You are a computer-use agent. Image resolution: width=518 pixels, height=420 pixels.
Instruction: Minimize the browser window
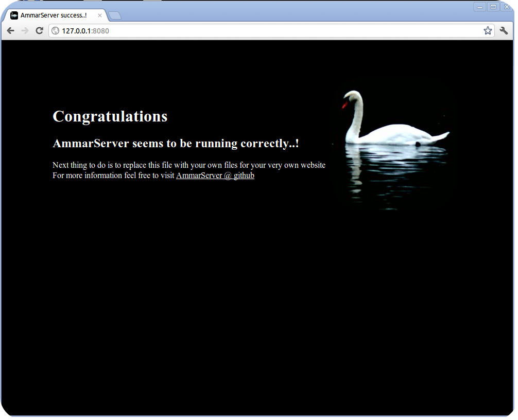(x=480, y=7)
